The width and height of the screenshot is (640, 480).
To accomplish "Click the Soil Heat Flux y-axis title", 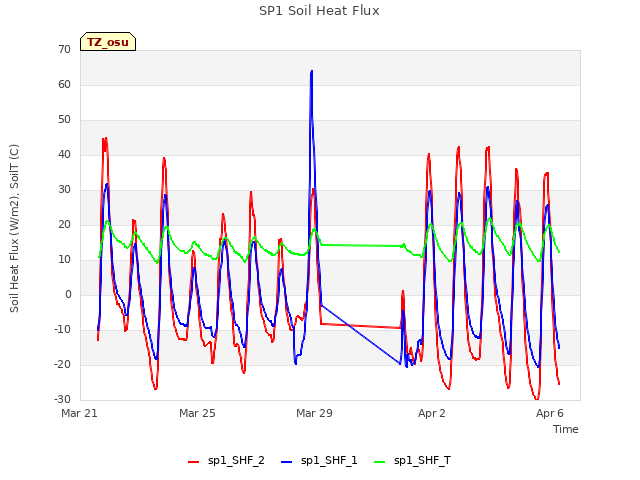I will click(x=14, y=228).
